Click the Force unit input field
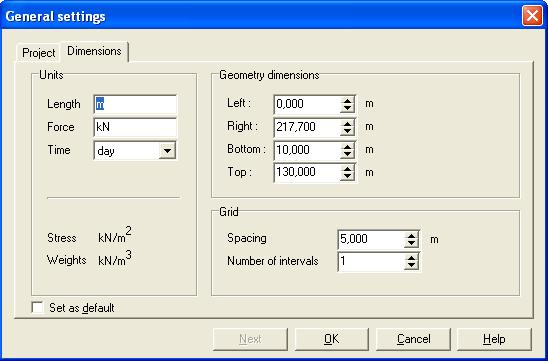Viewport: 548px width, 361px height. 135,127
